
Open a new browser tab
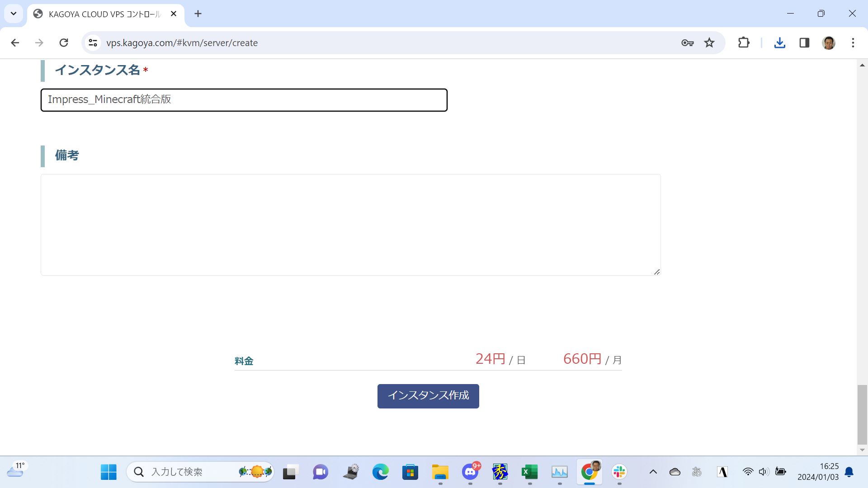click(198, 14)
